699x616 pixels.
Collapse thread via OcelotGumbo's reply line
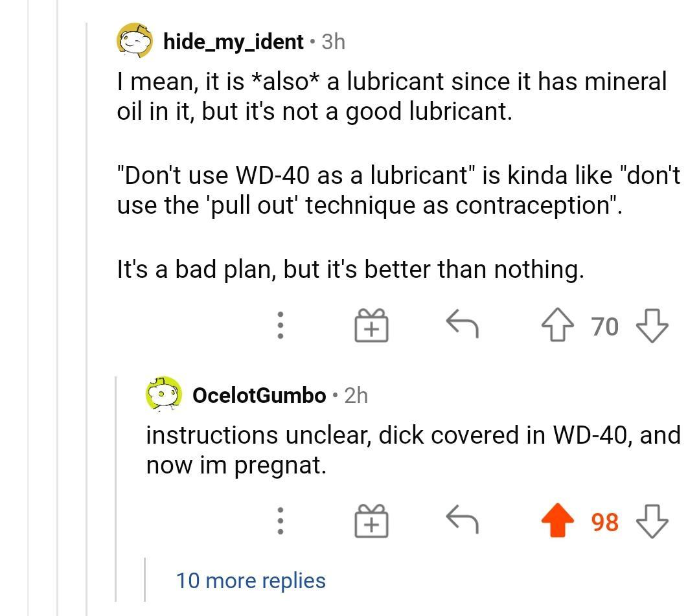pyautogui.click(x=116, y=486)
